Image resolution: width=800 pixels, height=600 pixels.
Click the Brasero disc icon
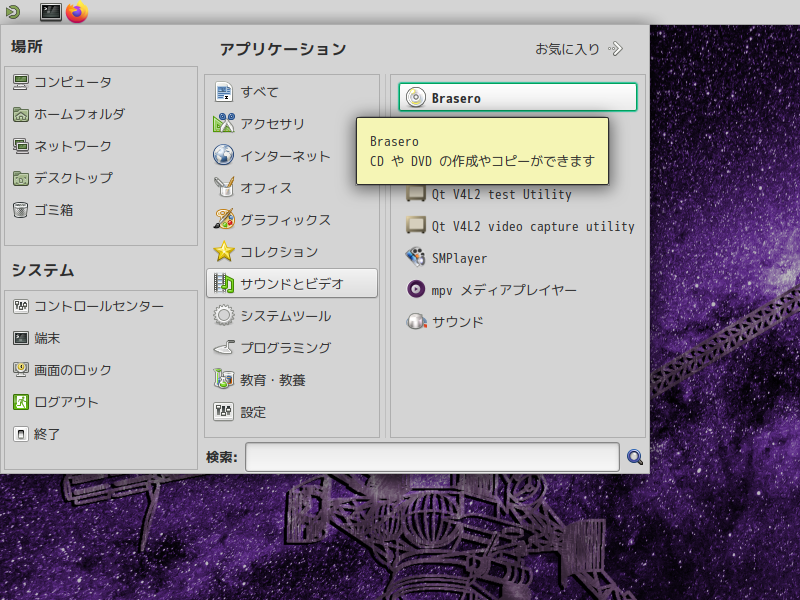[x=416, y=97]
